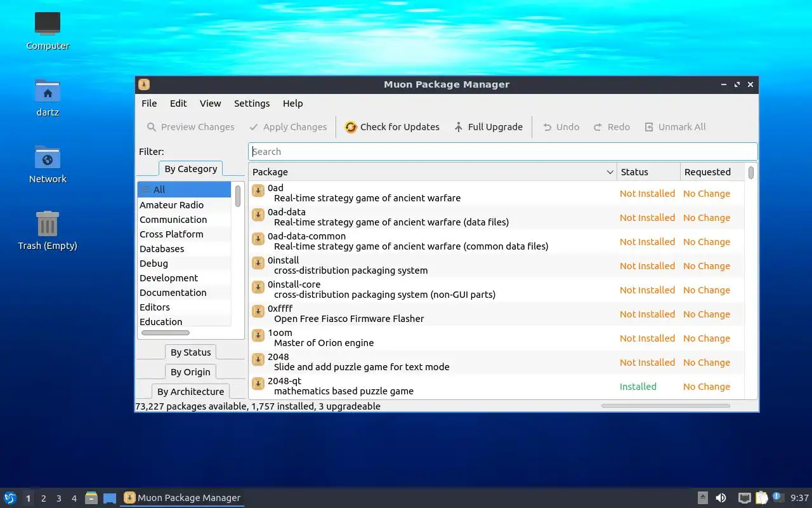Sort by the Requested column header
The width and height of the screenshot is (812, 508).
[714, 172]
